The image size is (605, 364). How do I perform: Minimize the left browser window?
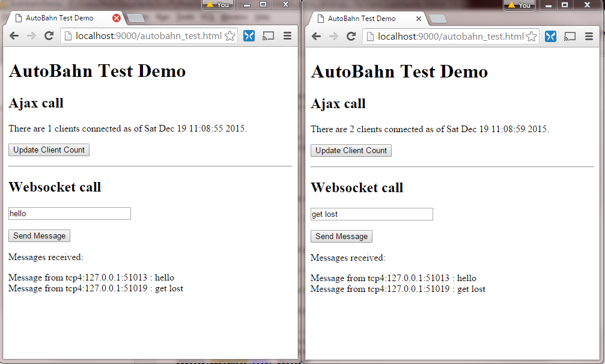pyautogui.click(x=247, y=5)
